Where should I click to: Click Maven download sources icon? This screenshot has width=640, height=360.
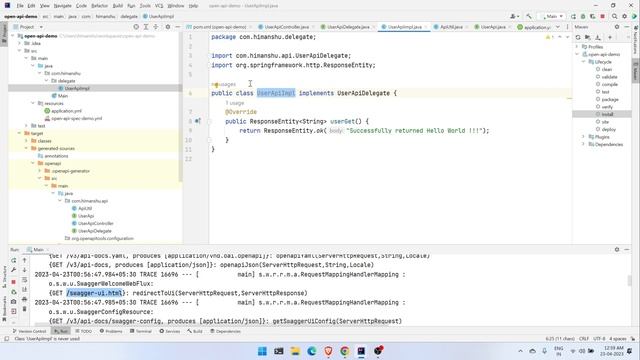598,38
